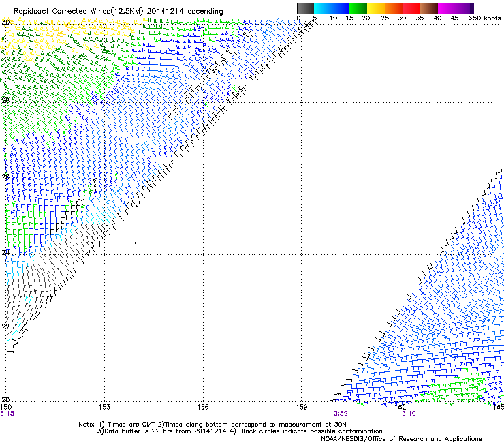Image resolution: width=504 pixels, height=443 pixels.
Task: Click the cyan 5-10 knots legend segment
Action: pos(323,8)
